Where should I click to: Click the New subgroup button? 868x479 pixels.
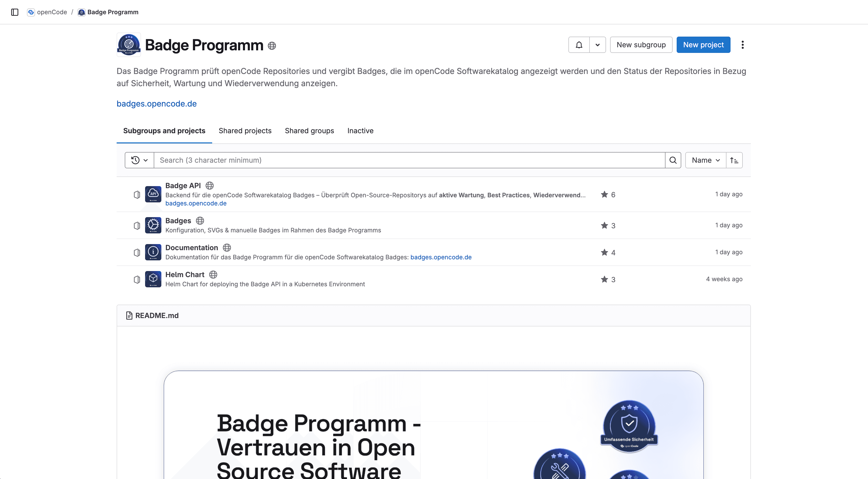[x=641, y=45]
